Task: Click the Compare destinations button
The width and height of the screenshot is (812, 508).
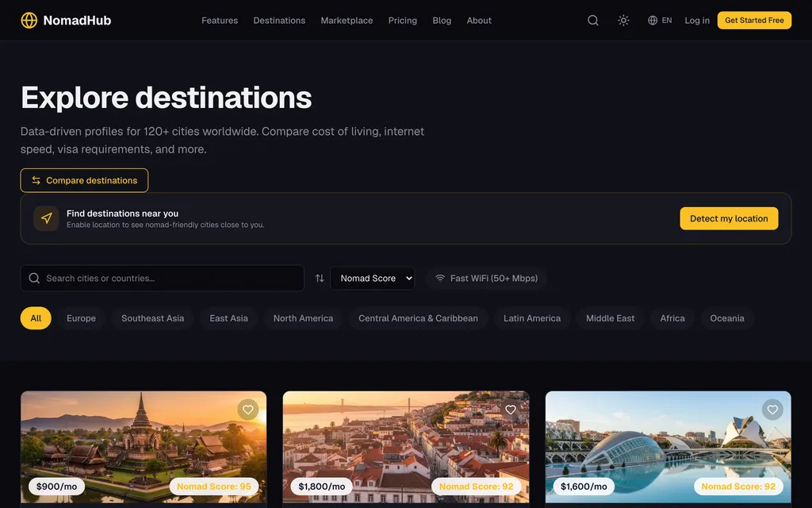Action: point(84,180)
